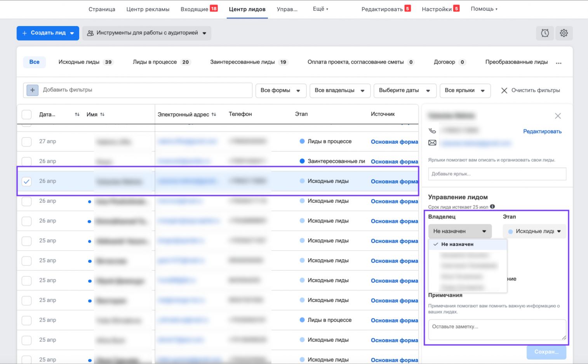The height and width of the screenshot is (364, 588).
Task: Open Инструменты для работы с аудиторией dropdown
Action: tap(147, 33)
